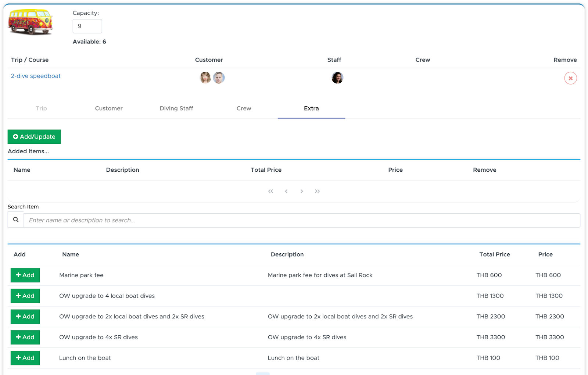Viewport: 588px width, 375px height.
Task: Click the search magnifier icon
Action: point(16,220)
